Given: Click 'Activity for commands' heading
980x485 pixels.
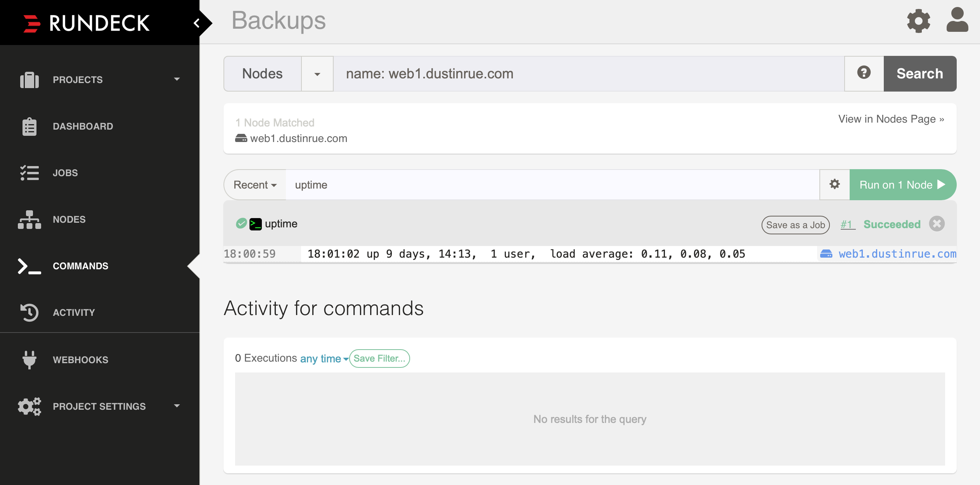Looking at the screenshot, I should [x=324, y=308].
